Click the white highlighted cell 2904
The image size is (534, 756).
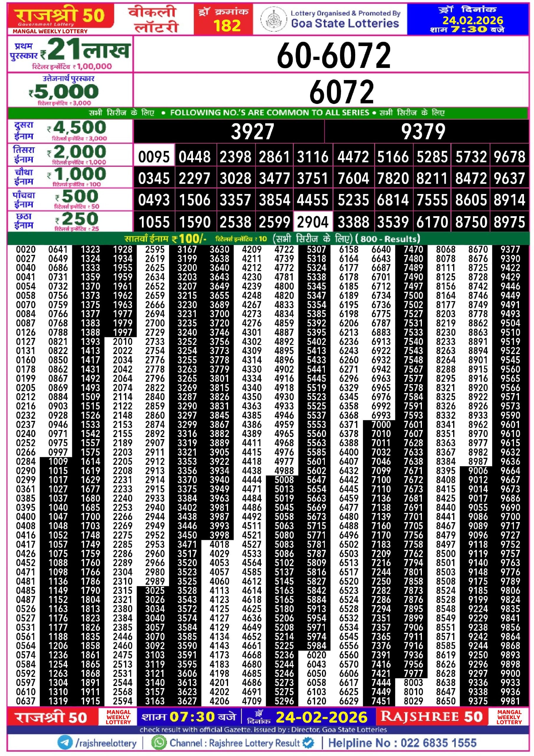tap(312, 222)
